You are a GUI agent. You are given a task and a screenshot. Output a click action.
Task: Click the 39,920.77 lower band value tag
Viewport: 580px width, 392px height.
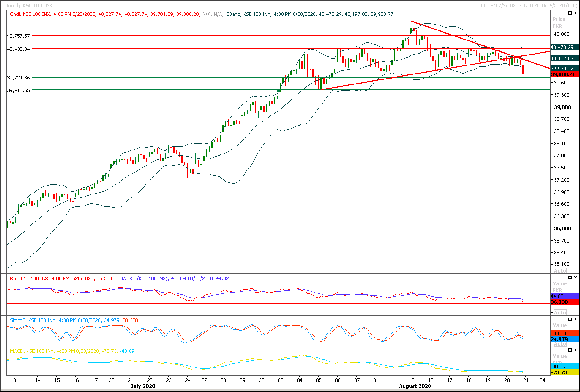coord(564,69)
